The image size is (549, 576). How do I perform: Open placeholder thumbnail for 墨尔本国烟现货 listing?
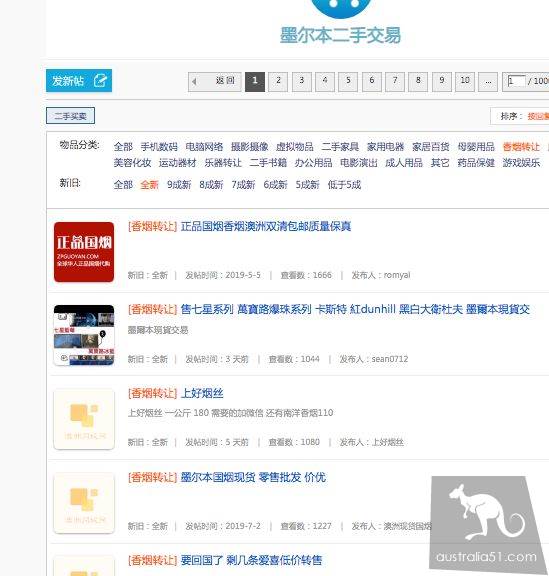click(x=84, y=503)
